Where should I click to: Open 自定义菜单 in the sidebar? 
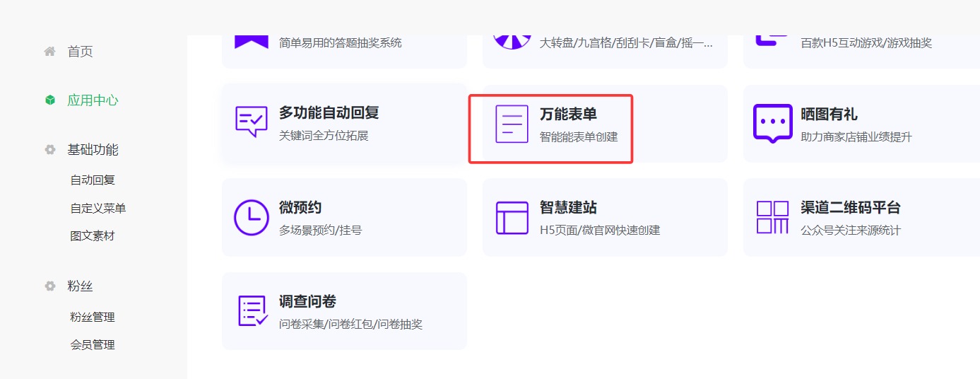(x=98, y=209)
